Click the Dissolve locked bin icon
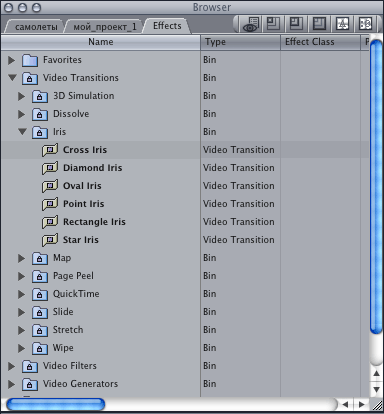The height and width of the screenshot is (414, 384). (40, 114)
